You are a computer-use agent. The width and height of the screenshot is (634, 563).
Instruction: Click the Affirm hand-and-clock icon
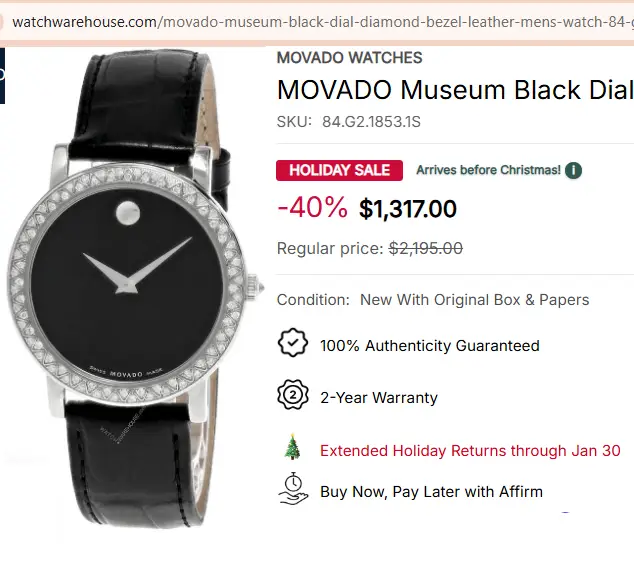[292, 490]
